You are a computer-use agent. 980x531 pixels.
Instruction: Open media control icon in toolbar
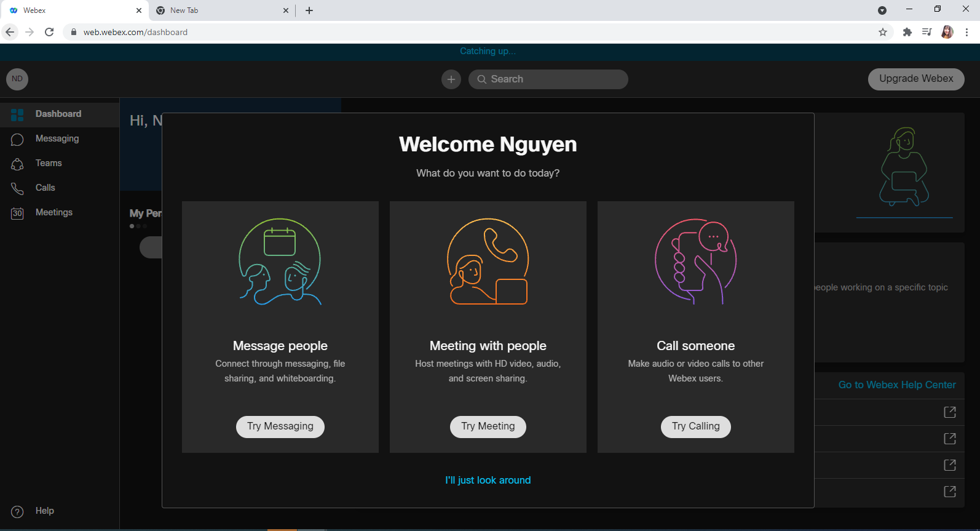[927, 32]
